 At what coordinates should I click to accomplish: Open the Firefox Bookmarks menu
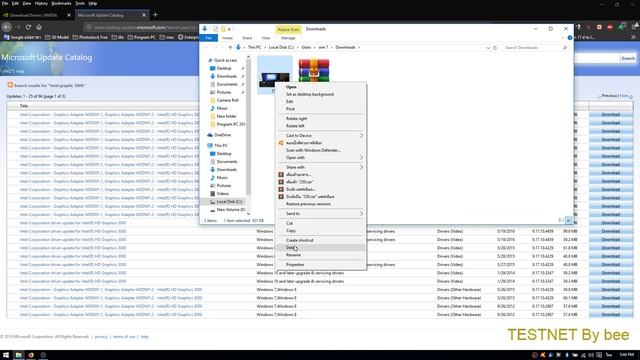(x=61, y=3)
